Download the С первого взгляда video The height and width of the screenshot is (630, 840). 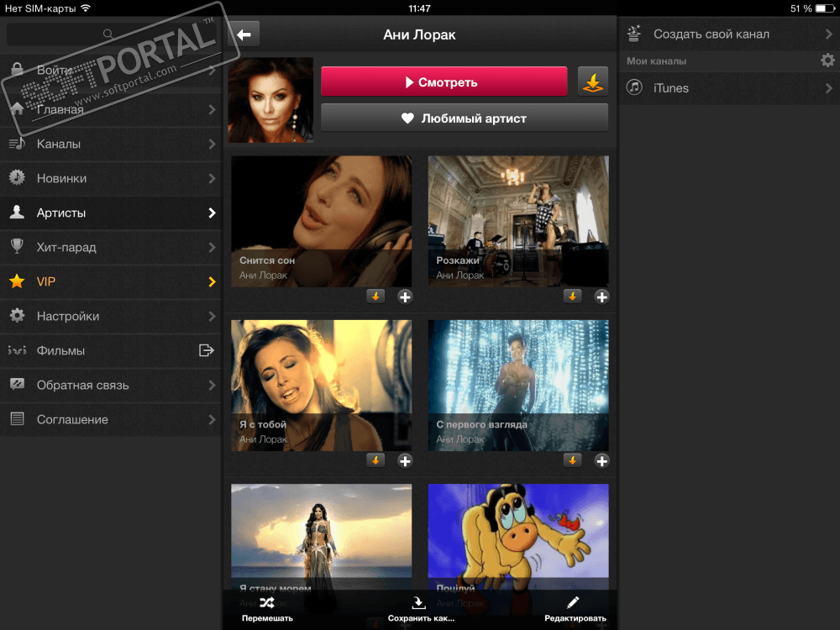[572, 460]
